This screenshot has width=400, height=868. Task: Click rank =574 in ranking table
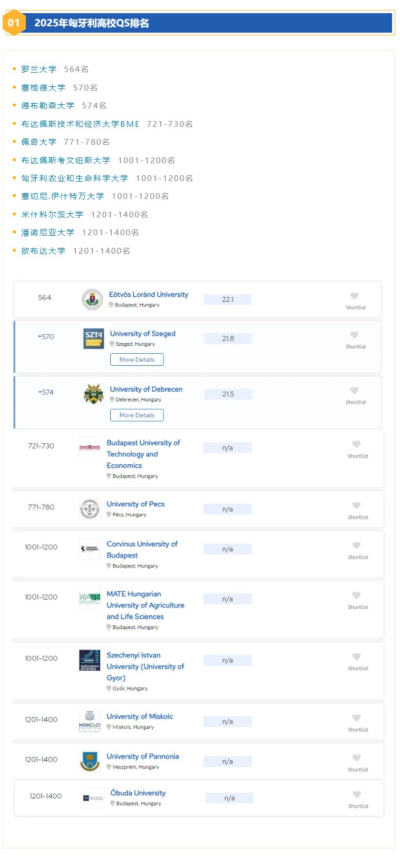click(46, 392)
